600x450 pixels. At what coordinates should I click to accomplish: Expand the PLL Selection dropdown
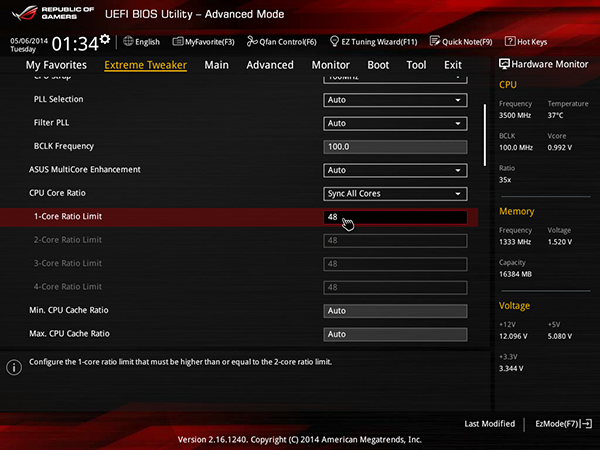tap(395, 100)
